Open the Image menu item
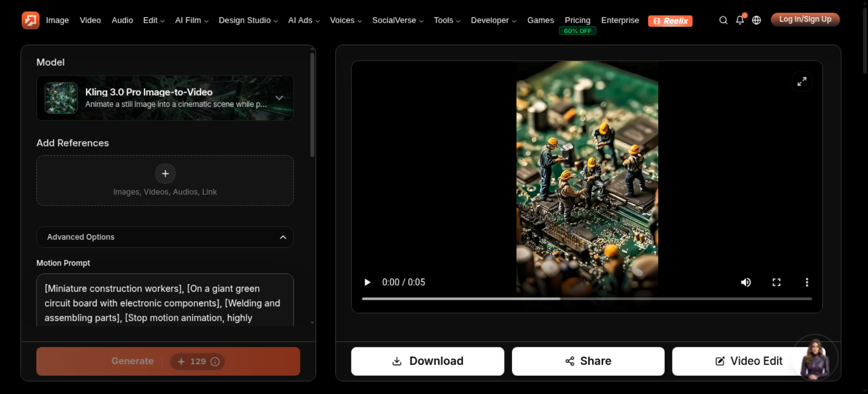This screenshot has height=394, width=868. pyautogui.click(x=57, y=20)
